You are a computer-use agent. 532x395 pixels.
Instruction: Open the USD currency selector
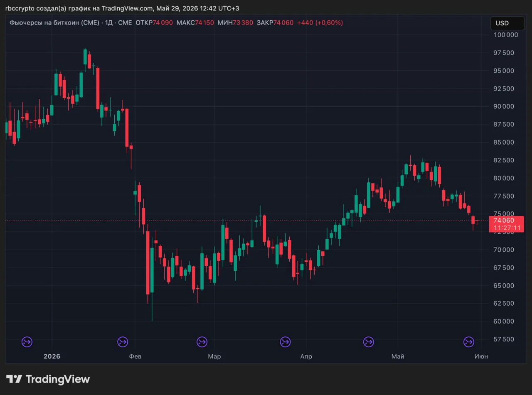(x=507, y=23)
